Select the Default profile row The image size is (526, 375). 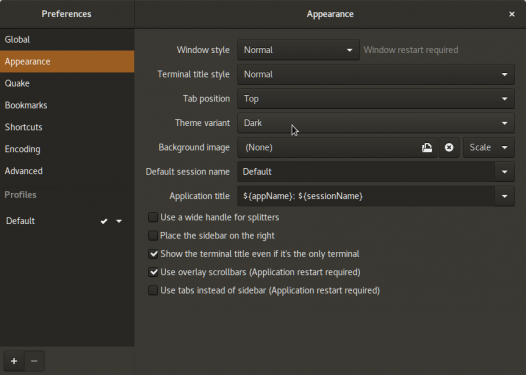pyautogui.click(x=67, y=221)
